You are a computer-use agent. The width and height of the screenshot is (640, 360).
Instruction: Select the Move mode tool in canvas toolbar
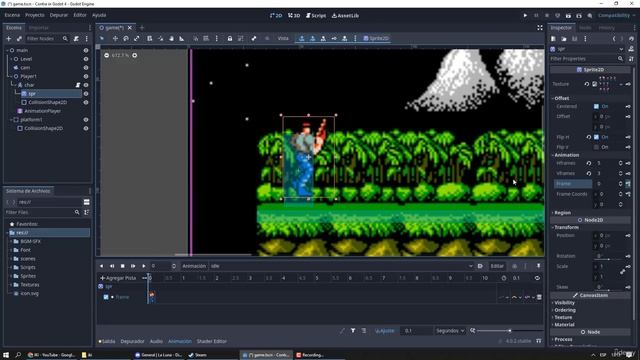click(115, 38)
